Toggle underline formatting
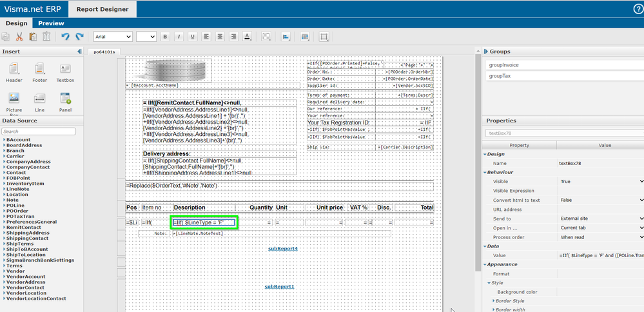Image resolution: width=644 pixels, height=312 pixels. [192, 37]
